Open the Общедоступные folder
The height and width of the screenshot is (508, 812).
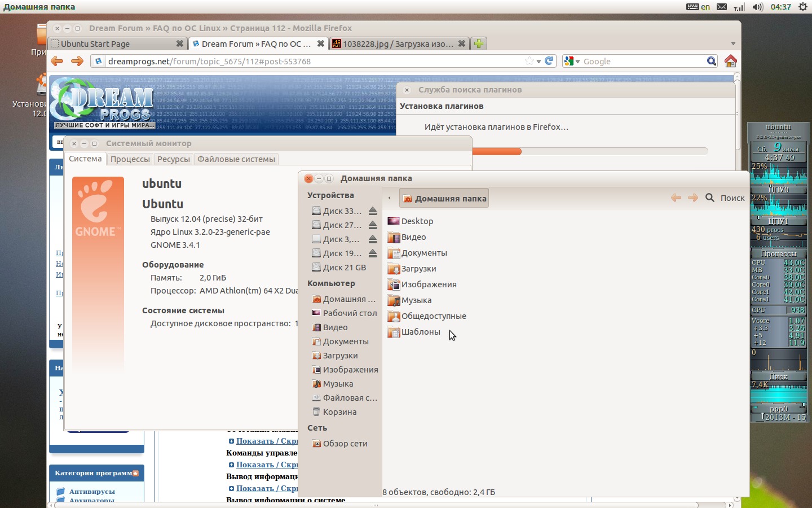(x=427, y=316)
